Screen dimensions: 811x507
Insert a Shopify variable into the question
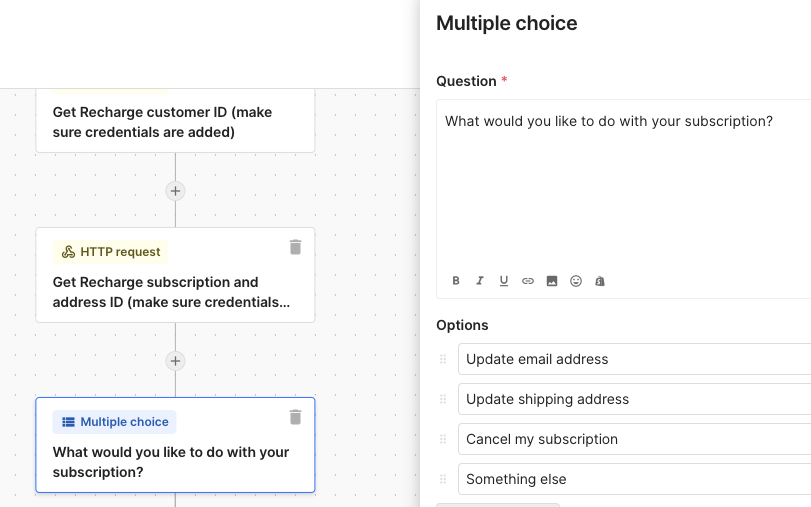(x=600, y=281)
